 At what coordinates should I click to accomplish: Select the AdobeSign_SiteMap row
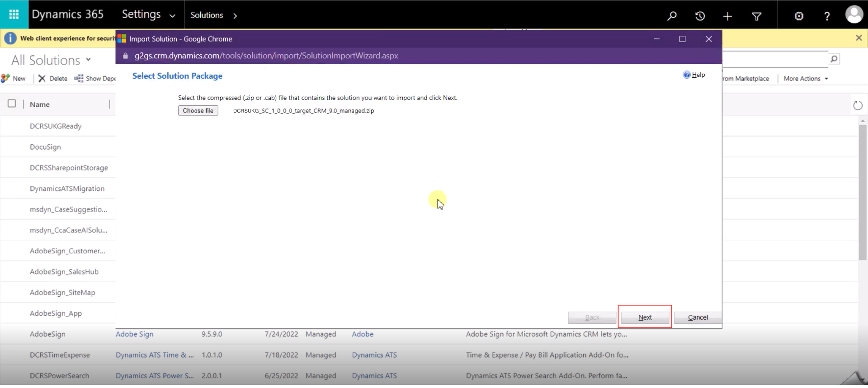click(x=58, y=292)
